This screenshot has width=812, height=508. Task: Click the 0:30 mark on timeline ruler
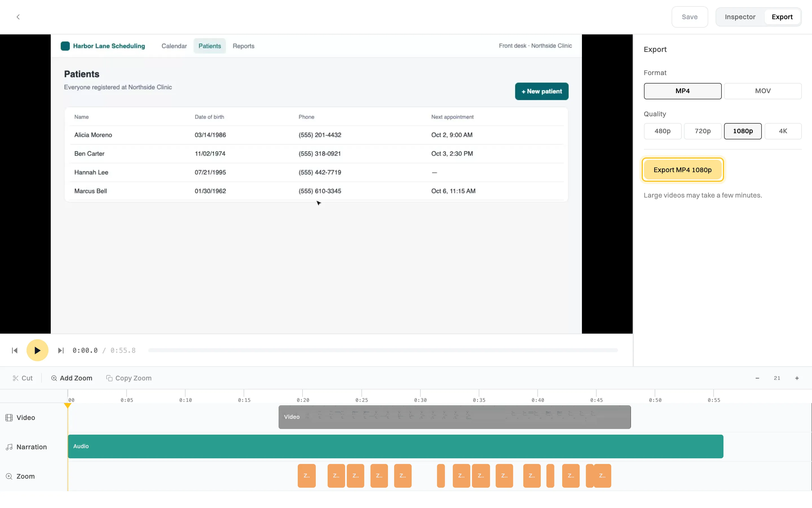[x=420, y=400]
